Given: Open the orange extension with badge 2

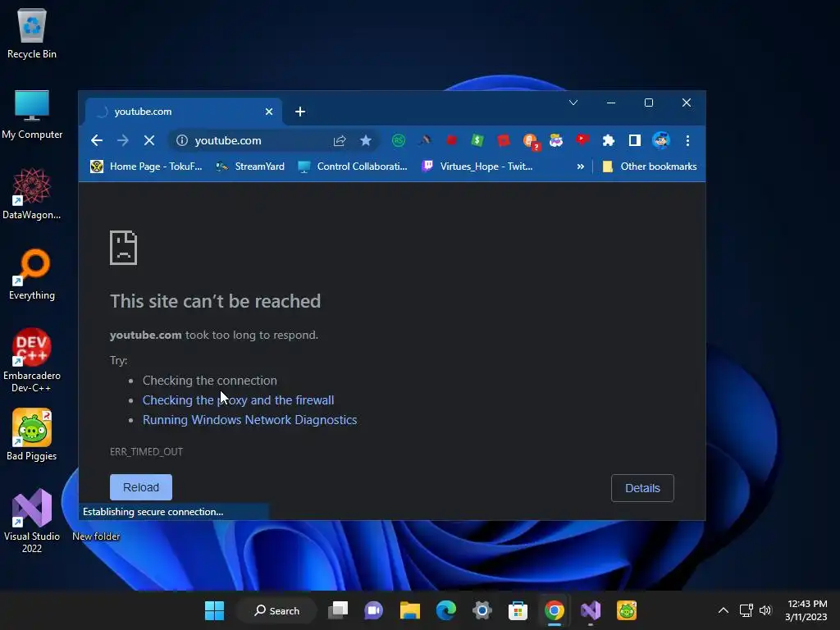Looking at the screenshot, I should tap(531, 141).
